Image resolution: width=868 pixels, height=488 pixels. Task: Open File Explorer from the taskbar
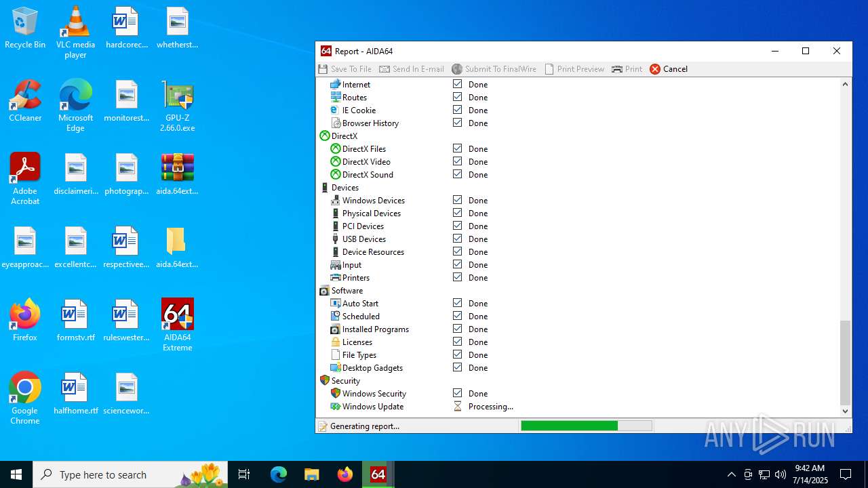pos(312,474)
